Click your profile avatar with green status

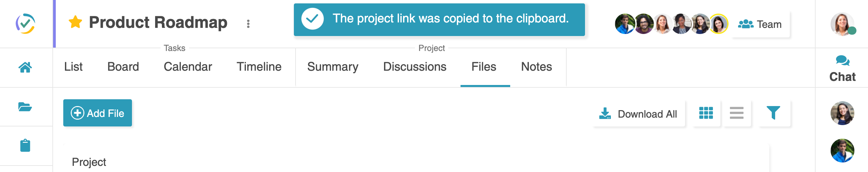[x=842, y=24]
